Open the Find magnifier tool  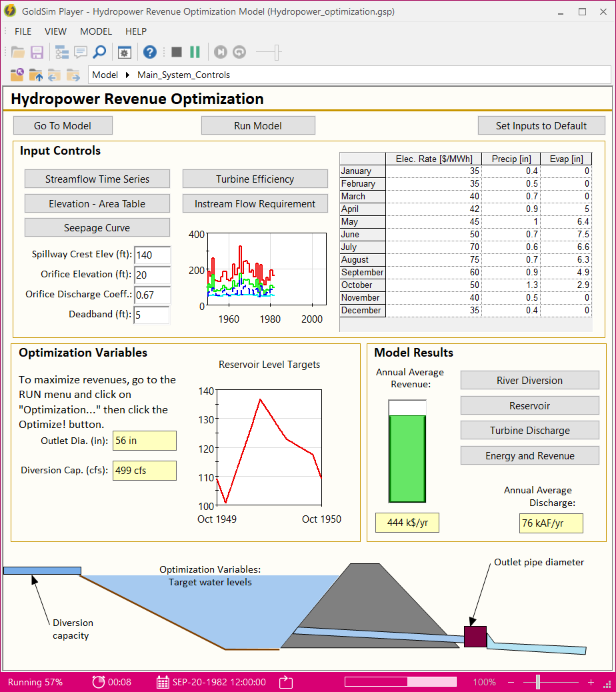click(x=100, y=52)
